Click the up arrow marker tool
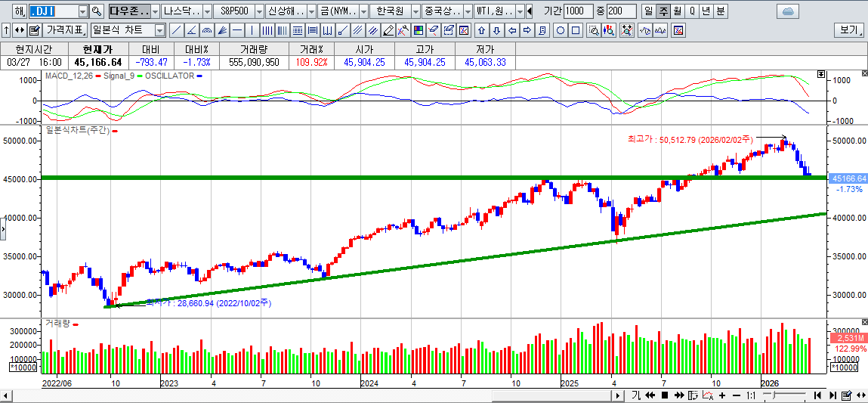 click(x=481, y=30)
